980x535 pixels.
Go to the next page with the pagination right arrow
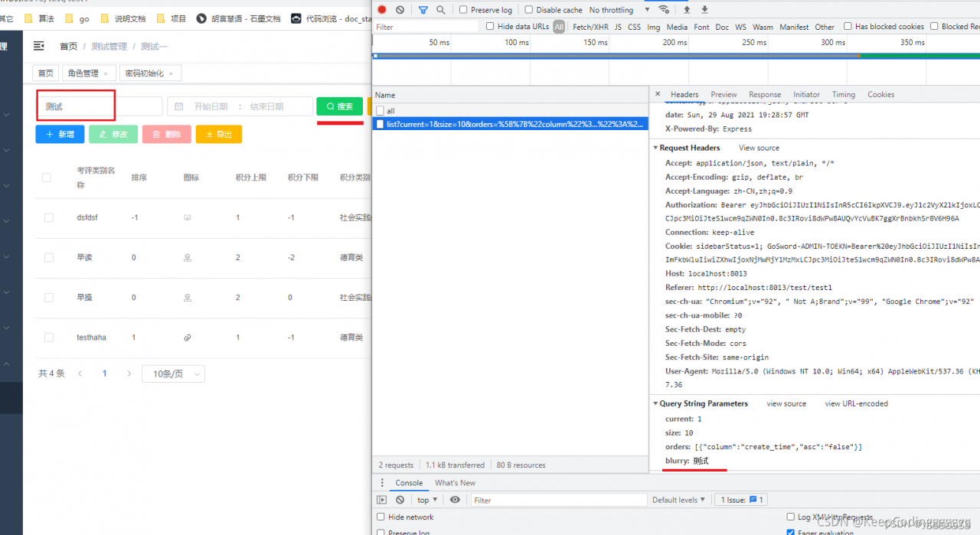pyautogui.click(x=129, y=374)
